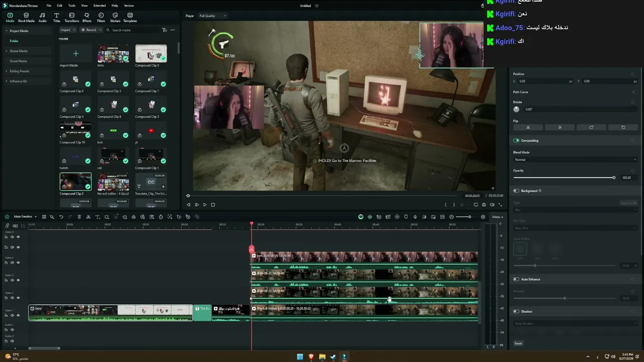Open the Blend Mode dropdown
The width and height of the screenshot is (644, 362).
(575, 159)
